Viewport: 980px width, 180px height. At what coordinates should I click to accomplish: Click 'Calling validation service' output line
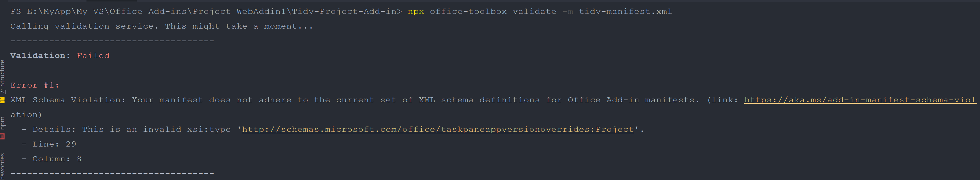coord(161,26)
